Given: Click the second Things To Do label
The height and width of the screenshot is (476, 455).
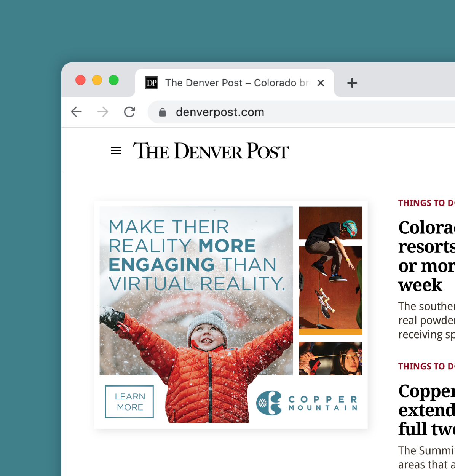Looking at the screenshot, I should pos(426,366).
